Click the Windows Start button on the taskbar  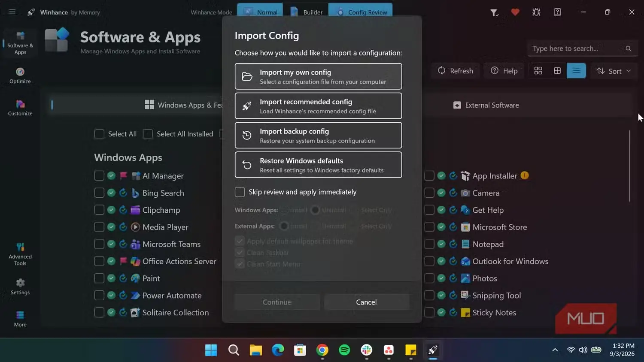[x=211, y=350]
